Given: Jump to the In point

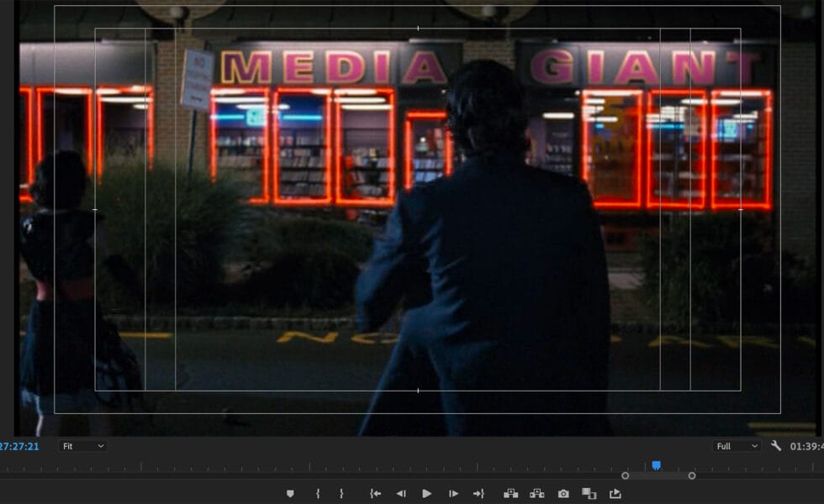Looking at the screenshot, I should (x=376, y=494).
